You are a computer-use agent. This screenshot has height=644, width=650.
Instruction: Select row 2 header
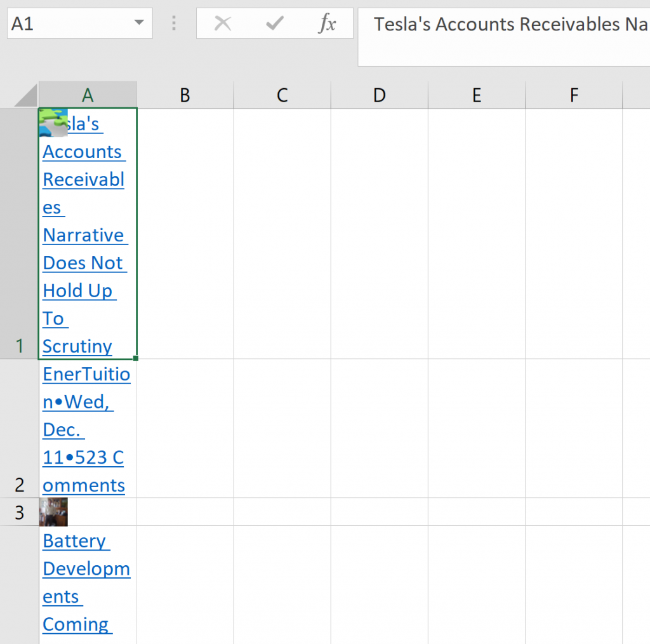(x=19, y=428)
